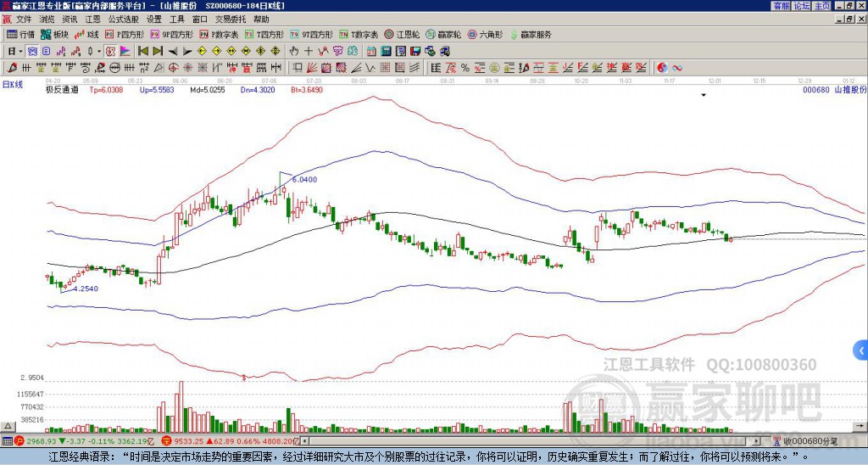Open the 窗口 menu
The width and height of the screenshot is (868, 465).
pos(200,20)
